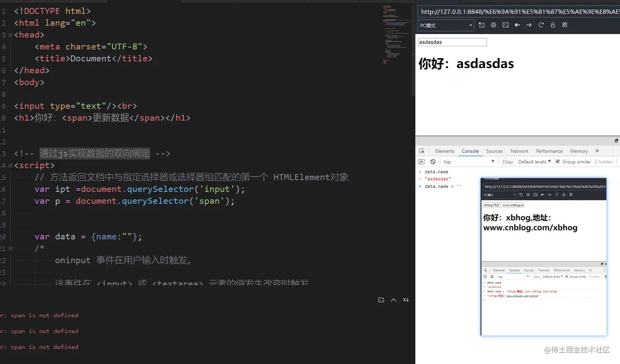620x364 pixels.
Task: Open the preview settings gear icon
Action: (493, 25)
